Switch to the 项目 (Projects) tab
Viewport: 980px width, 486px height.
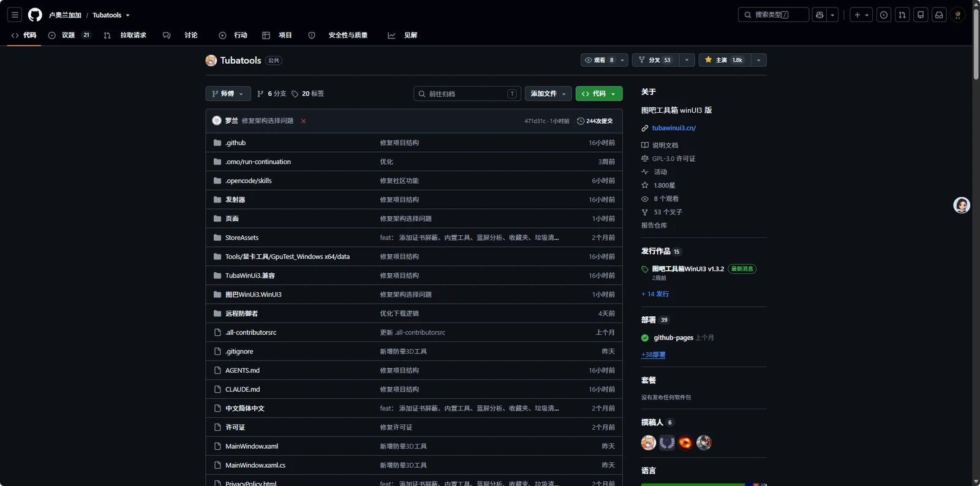(x=277, y=35)
